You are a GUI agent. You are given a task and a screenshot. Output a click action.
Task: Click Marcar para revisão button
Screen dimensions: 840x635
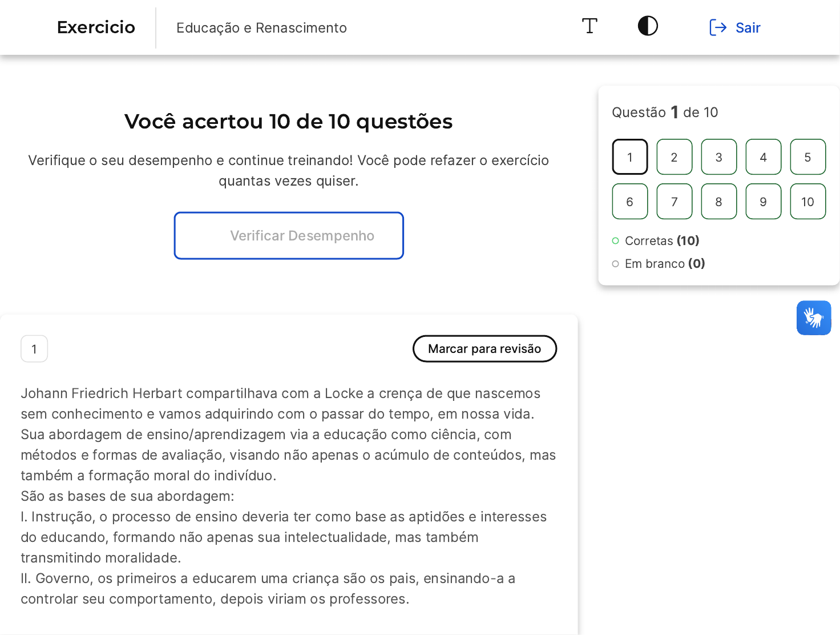coord(484,349)
